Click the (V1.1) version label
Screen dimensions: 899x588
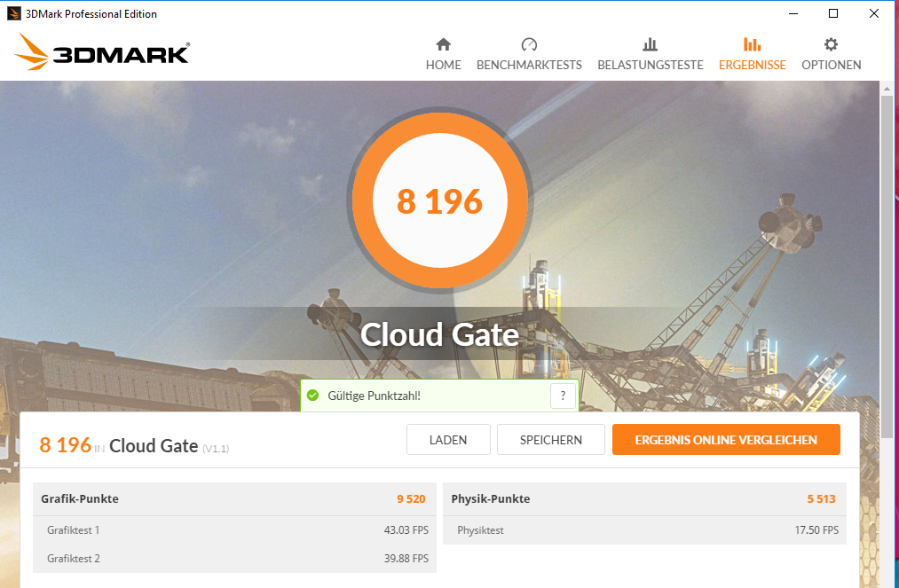[x=216, y=448]
